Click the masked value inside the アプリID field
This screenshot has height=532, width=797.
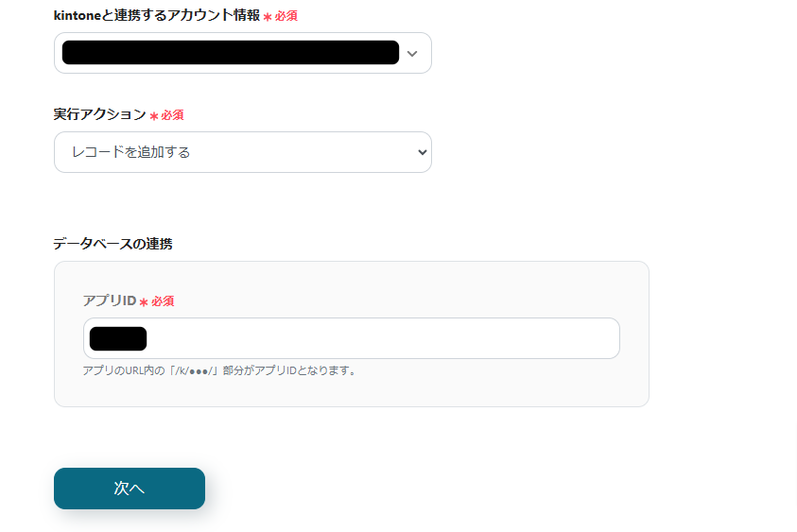[118, 338]
